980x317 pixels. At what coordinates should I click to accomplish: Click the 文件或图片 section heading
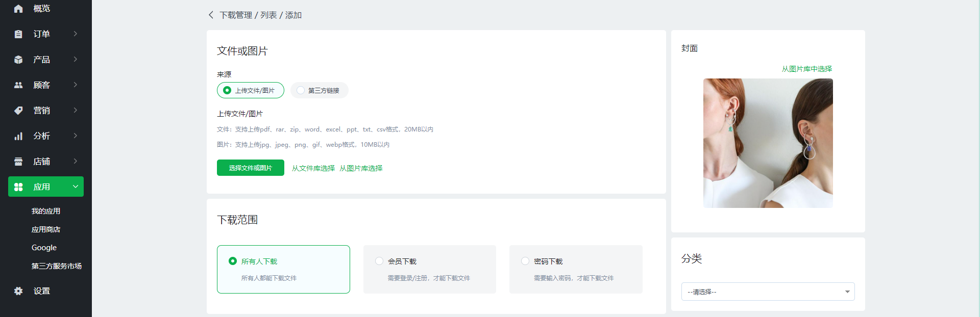242,51
